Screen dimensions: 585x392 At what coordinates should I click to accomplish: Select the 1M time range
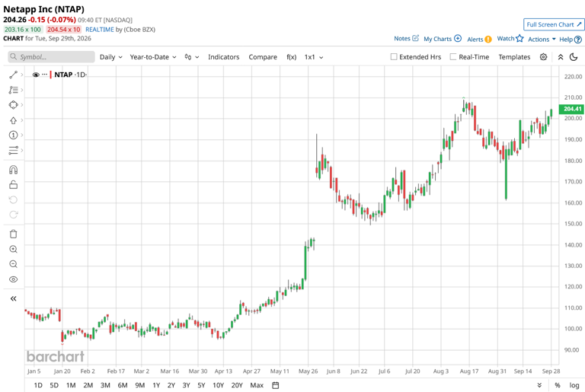71,385
